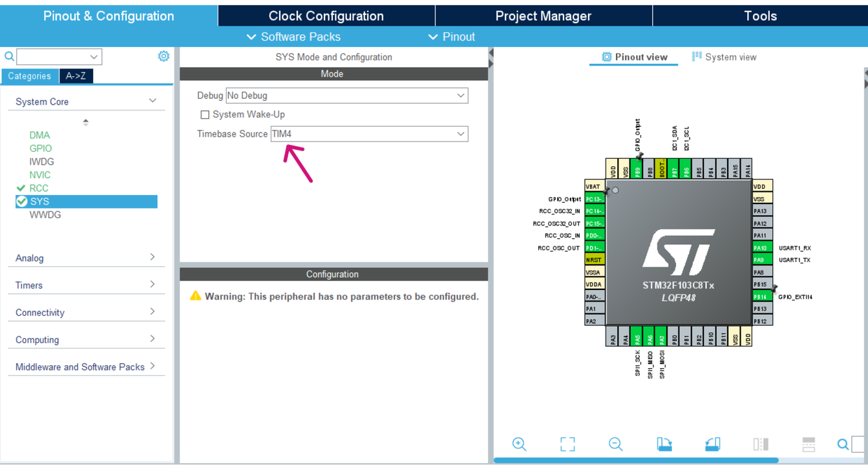Select pin PA7 SPI1_MOSI
This screenshot has width=868, height=465.
click(662, 336)
